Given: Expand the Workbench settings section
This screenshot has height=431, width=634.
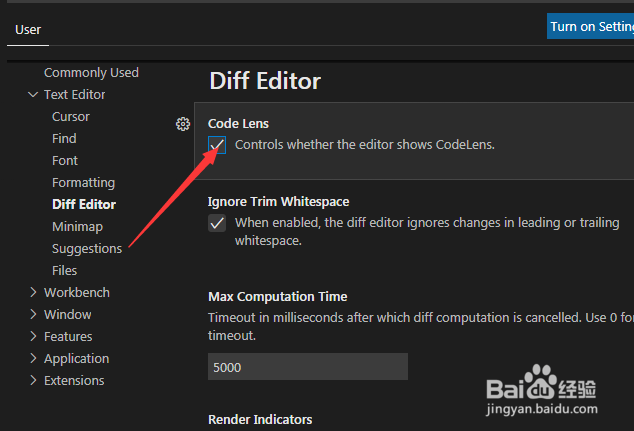Looking at the screenshot, I should tap(33, 292).
